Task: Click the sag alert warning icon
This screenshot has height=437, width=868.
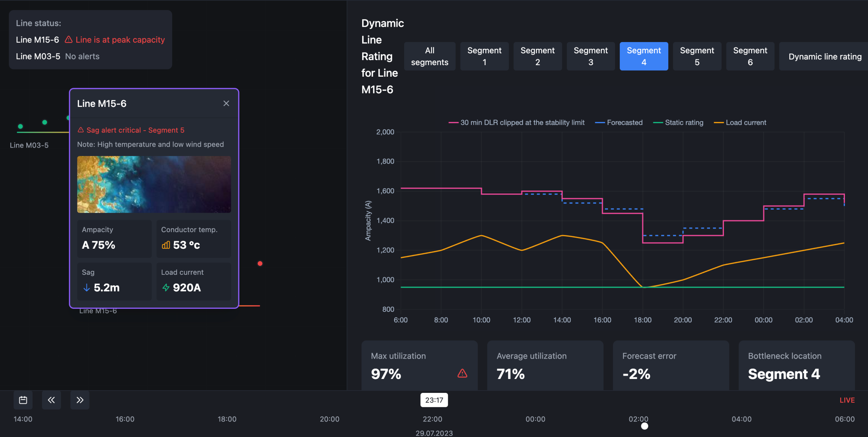Action: pos(81,130)
